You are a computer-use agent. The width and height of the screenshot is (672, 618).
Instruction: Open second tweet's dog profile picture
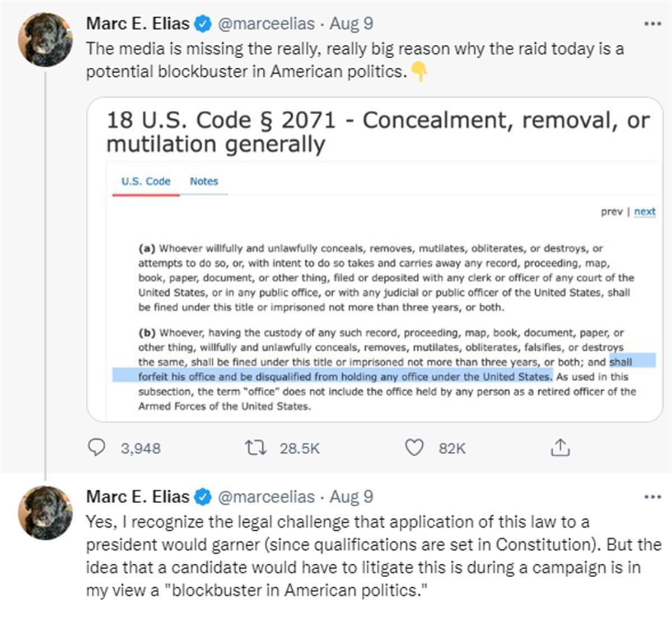(x=45, y=513)
